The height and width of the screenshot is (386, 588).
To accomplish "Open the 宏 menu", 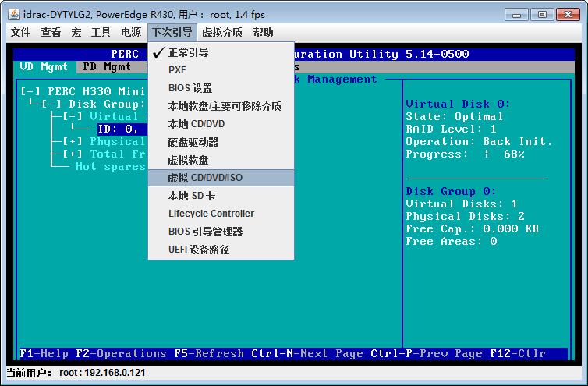I will click(x=76, y=32).
